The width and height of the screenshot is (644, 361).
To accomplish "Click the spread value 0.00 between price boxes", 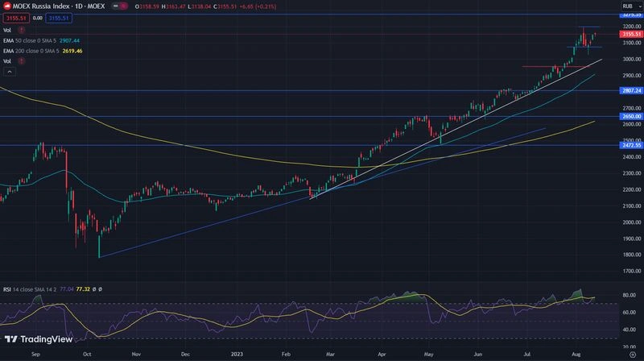I will (37, 18).
